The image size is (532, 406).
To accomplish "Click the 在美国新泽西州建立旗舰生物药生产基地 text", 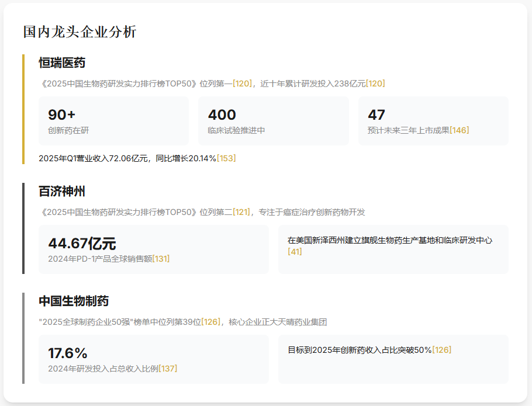I will click(390, 240).
